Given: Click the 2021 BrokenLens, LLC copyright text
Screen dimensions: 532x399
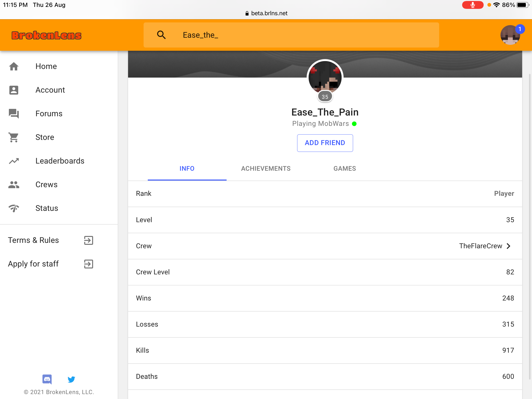Looking at the screenshot, I should pyautogui.click(x=59, y=392).
